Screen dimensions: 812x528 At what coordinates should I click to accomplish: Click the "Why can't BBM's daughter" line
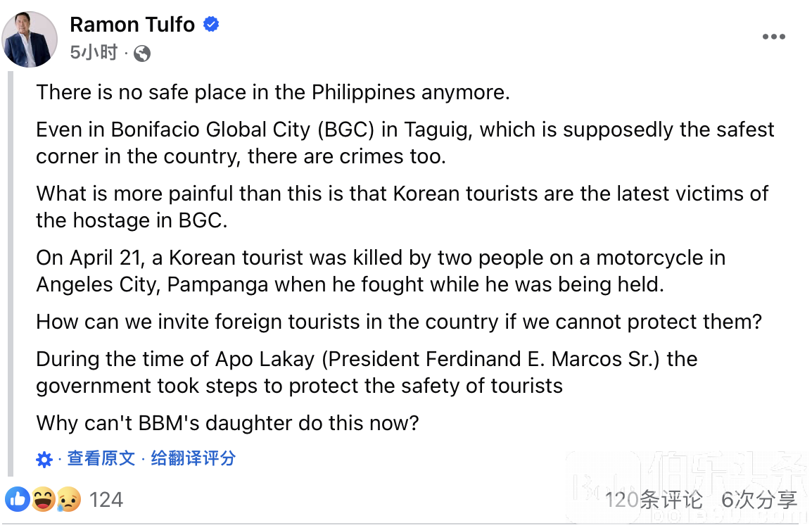pos(227,423)
